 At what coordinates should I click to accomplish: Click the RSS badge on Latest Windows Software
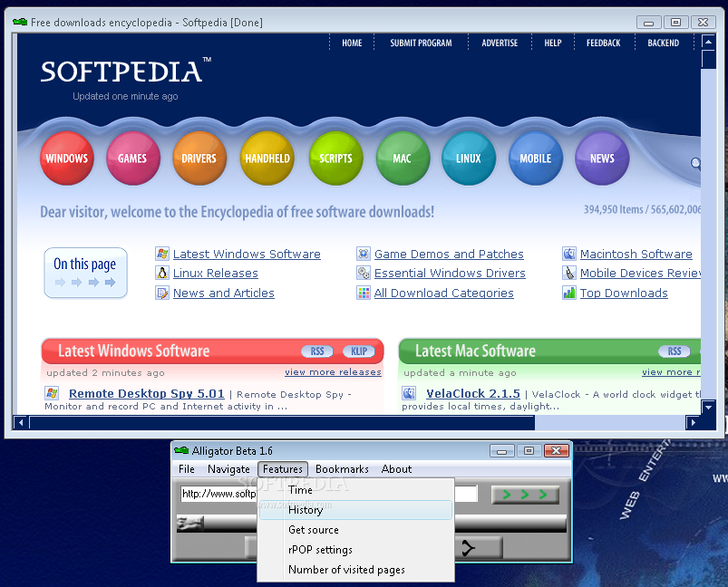[317, 351]
